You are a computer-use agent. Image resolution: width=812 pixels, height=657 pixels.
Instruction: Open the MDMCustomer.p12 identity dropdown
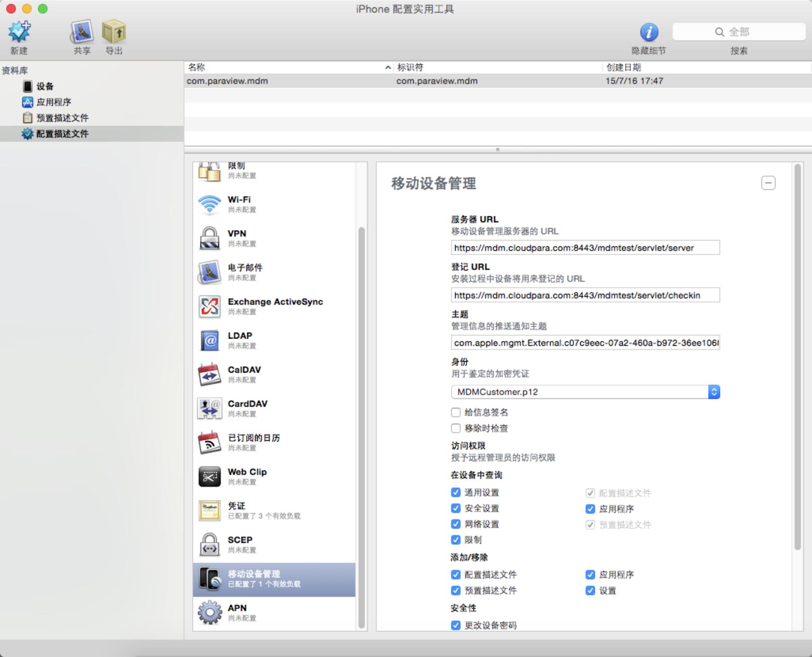714,392
